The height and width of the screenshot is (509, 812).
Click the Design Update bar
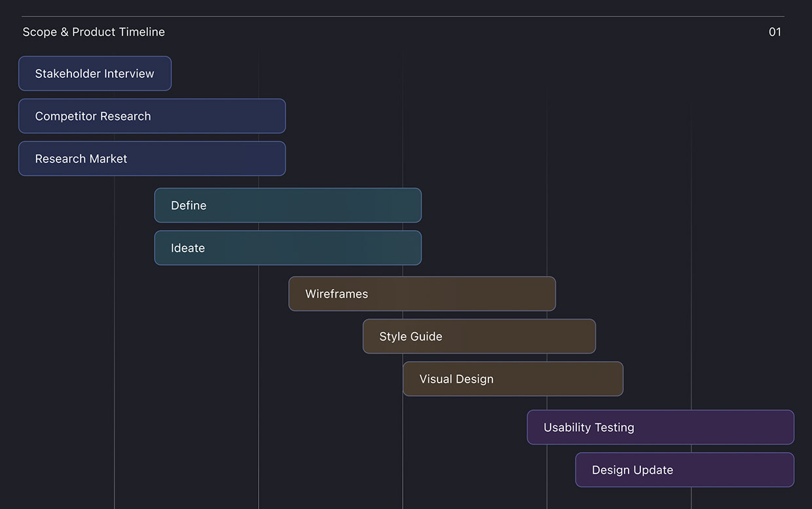pyautogui.click(x=685, y=470)
